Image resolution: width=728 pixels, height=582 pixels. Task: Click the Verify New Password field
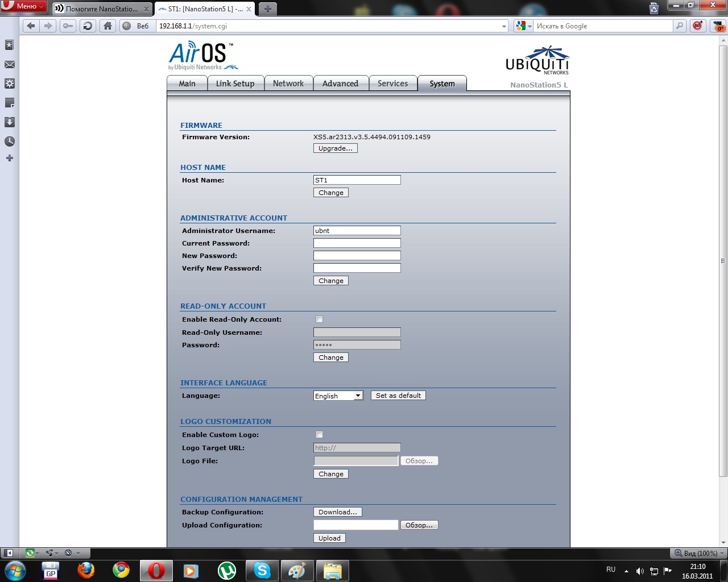pyautogui.click(x=357, y=268)
